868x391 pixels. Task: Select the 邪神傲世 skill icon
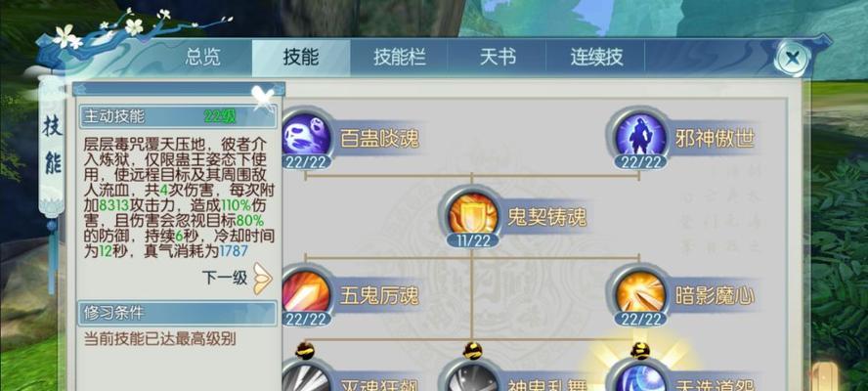pos(641,135)
